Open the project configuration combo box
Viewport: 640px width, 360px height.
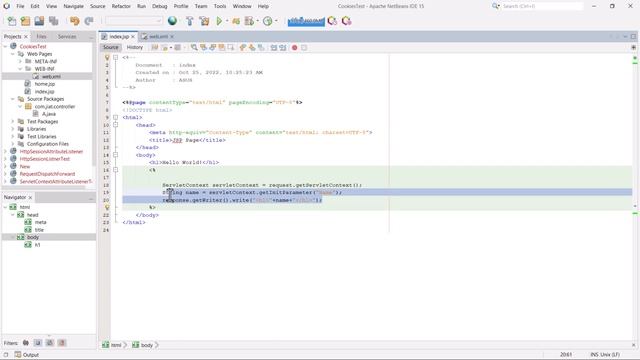pos(134,21)
